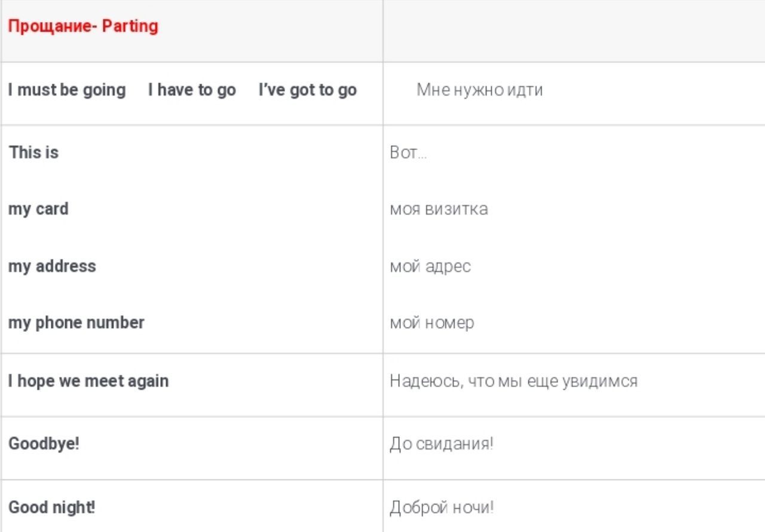
Task: Select the translation 'мой адрес'
Action: click(x=430, y=266)
